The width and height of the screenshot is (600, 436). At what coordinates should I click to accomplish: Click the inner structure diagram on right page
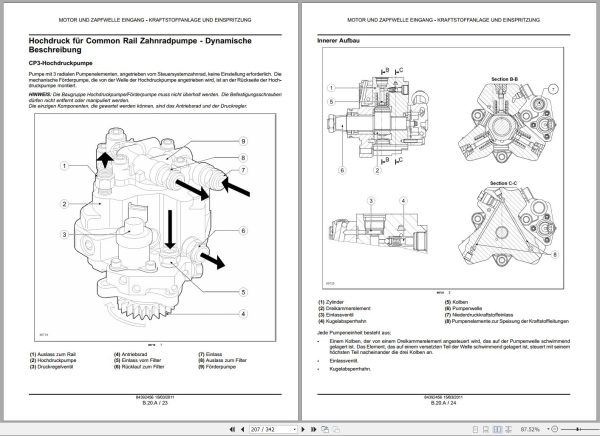coord(443,168)
